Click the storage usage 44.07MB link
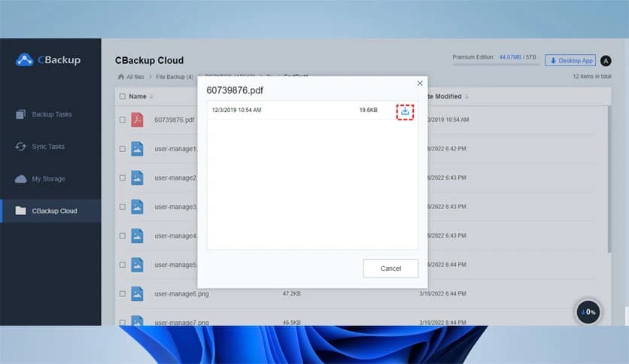The width and height of the screenshot is (629, 364). (x=510, y=57)
